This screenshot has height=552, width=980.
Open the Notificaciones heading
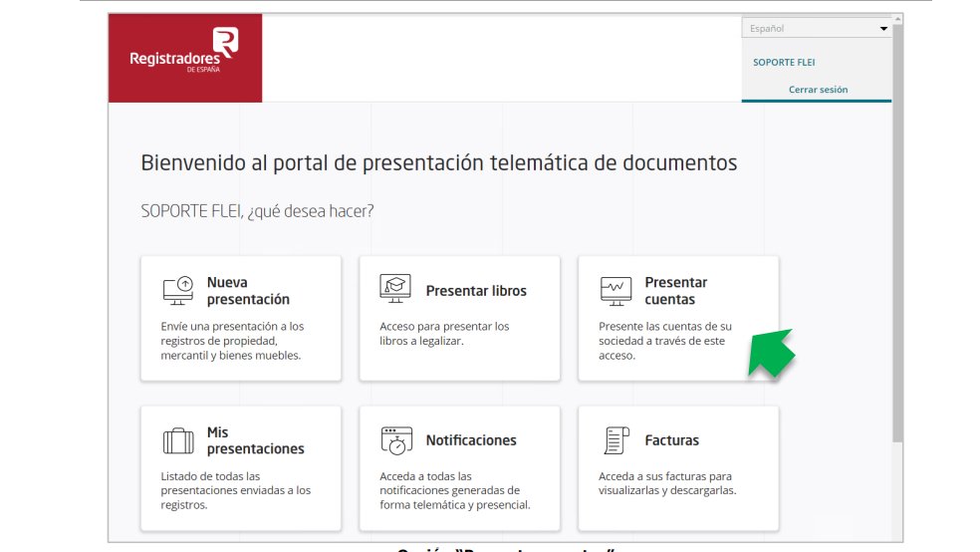click(x=471, y=440)
